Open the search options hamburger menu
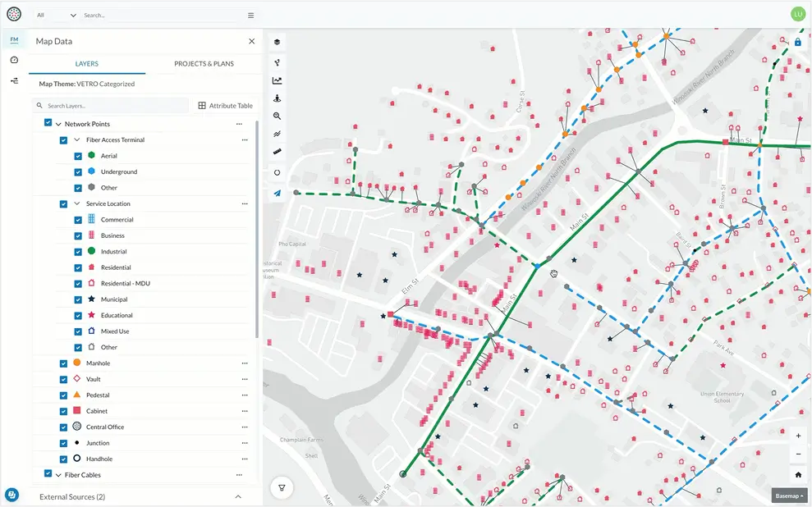812x507 pixels. point(250,16)
